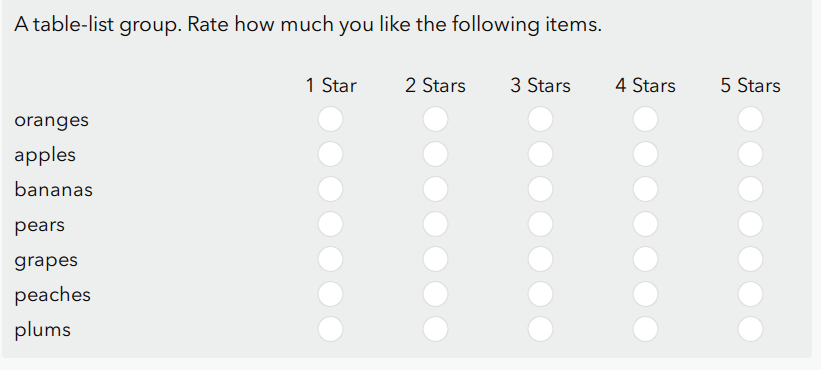821x370 pixels.
Task: Rate plums with 2 Stars
Action: [x=436, y=329]
